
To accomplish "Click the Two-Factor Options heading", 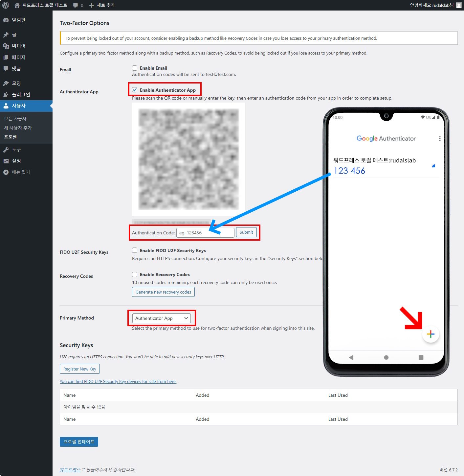I will click(x=84, y=23).
